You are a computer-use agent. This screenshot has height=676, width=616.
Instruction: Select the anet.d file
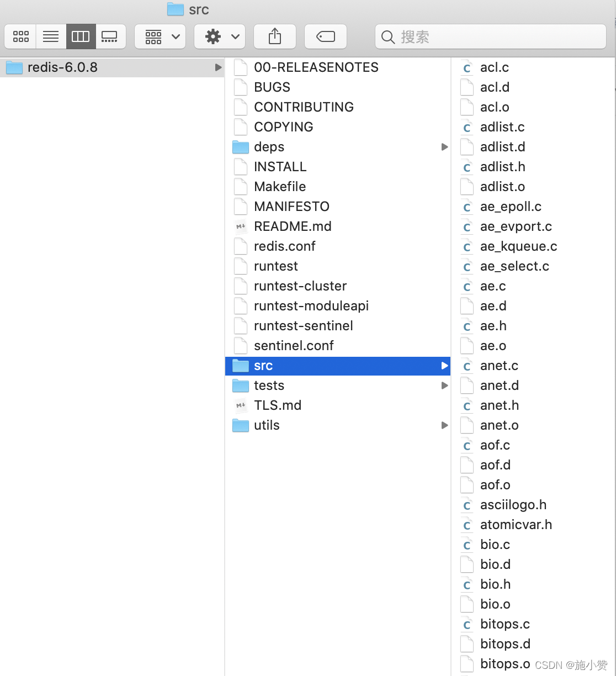coord(533,385)
